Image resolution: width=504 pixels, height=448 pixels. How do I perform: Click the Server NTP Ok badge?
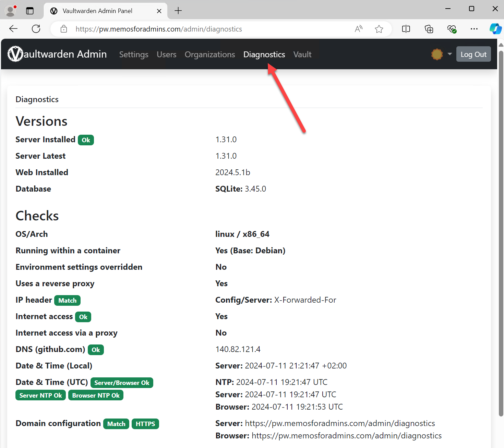click(x=40, y=395)
